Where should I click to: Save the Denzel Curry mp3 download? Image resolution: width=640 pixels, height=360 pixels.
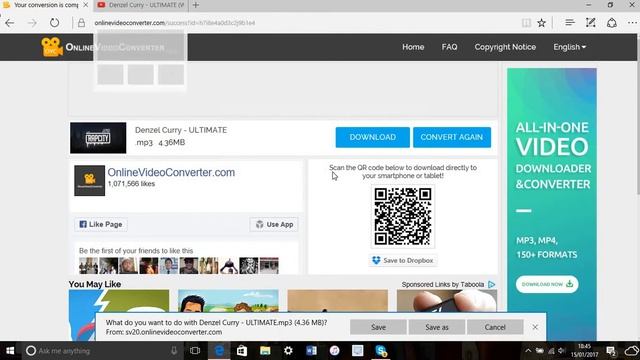click(378, 327)
